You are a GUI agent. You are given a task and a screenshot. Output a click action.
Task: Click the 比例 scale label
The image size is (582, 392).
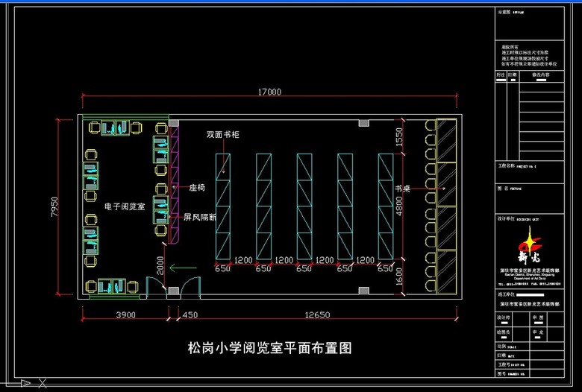coord(502,346)
